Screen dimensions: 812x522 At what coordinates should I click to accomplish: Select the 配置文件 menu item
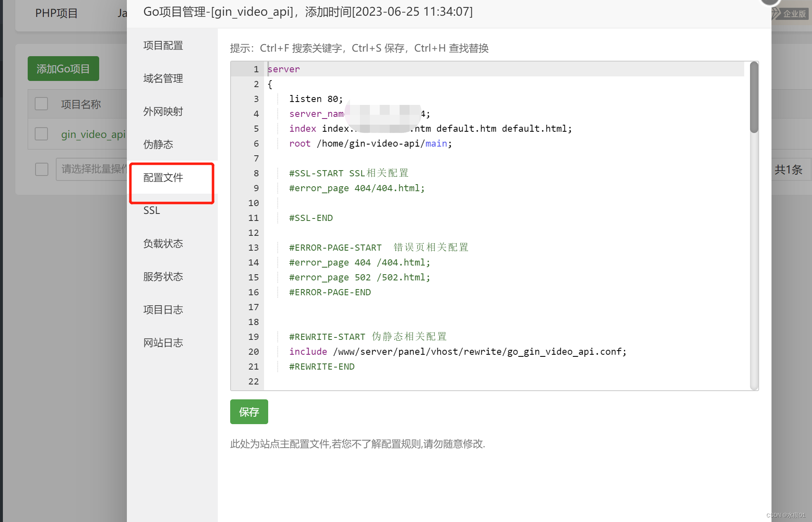(163, 178)
